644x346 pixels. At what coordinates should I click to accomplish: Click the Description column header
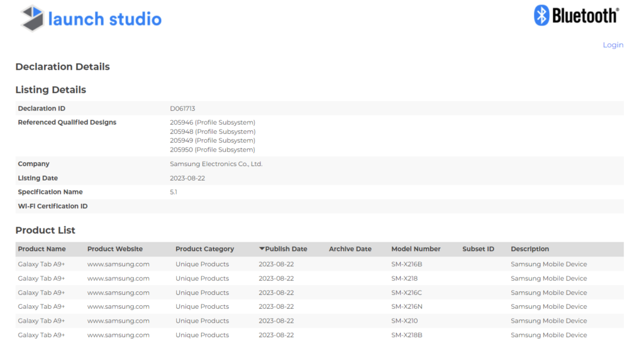[x=530, y=249]
